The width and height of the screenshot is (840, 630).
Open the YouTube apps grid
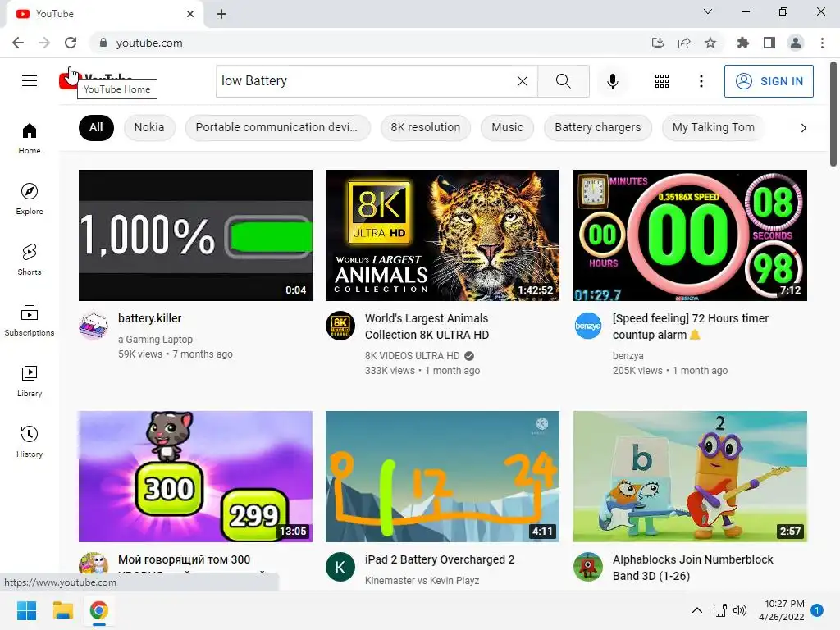tap(662, 81)
